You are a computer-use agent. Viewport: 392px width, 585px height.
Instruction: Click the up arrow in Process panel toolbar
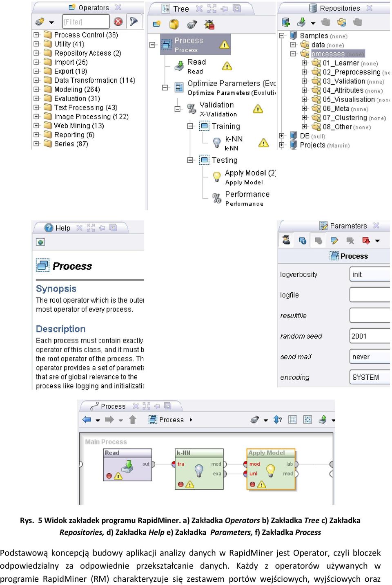132,419
